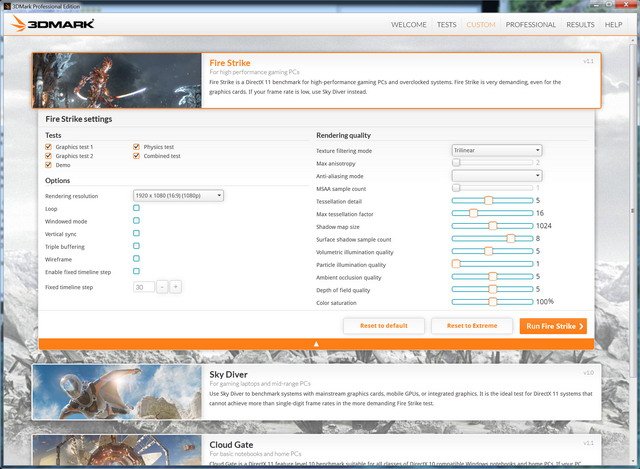Toggle the Demo checkbox

[49, 165]
